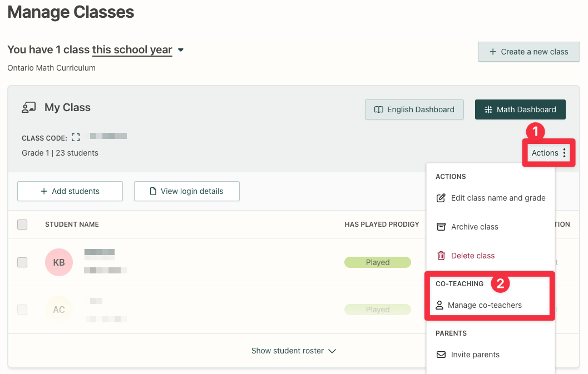
Task: Click the person icon for co-teachers
Action: click(439, 305)
